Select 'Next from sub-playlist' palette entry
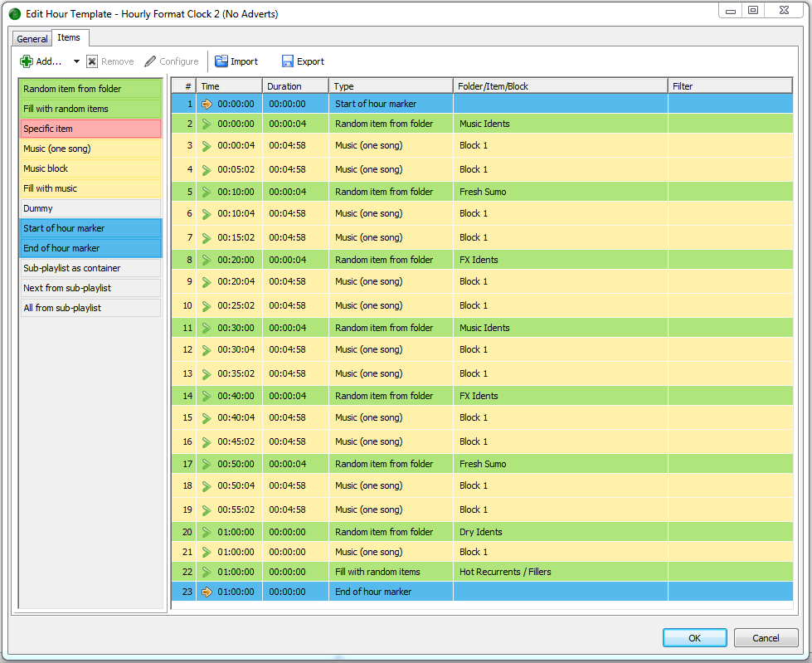 click(90, 289)
